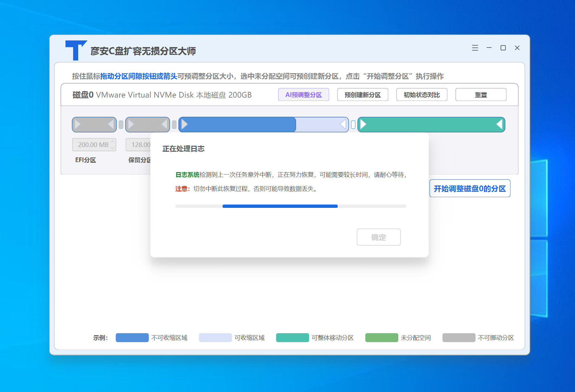Minimize the partition master window
Screen dimensions: 575x392
[489, 48]
